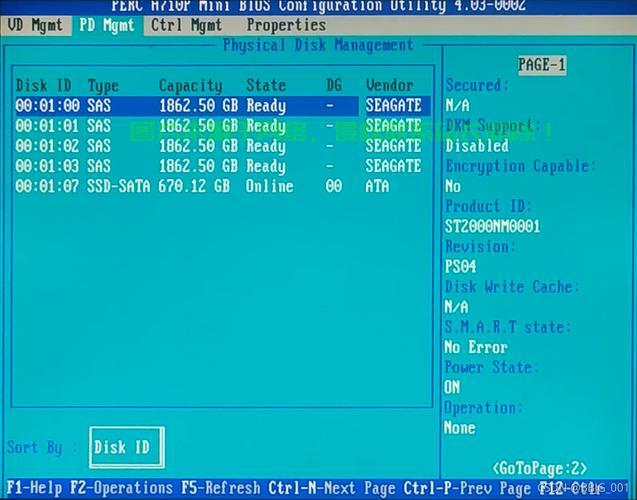Click the None operation value

[459, 428]
